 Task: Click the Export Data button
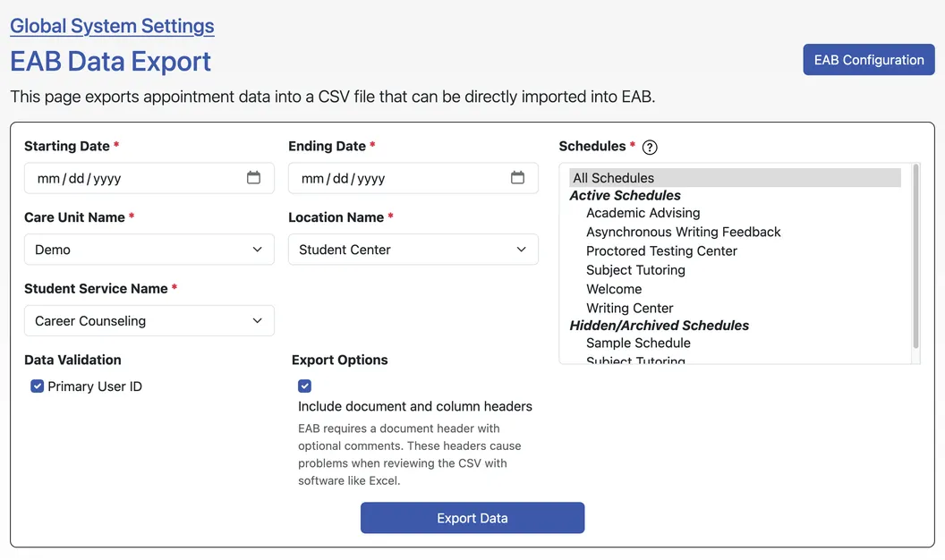472,518
